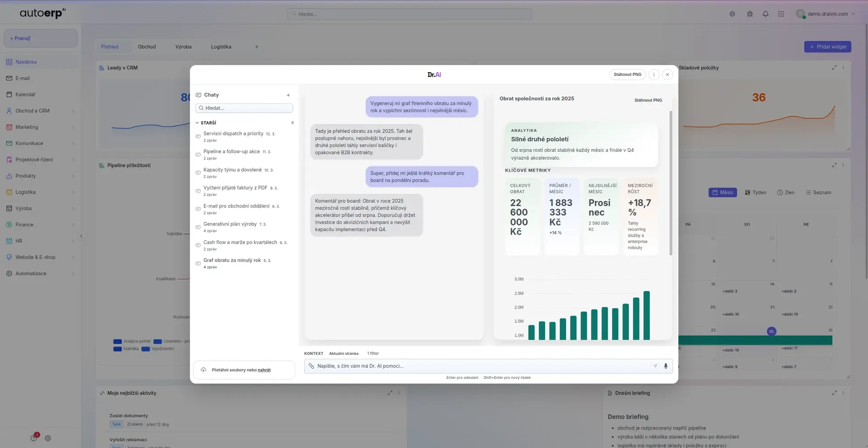Switch calendar to Týden view
868x448 pixels.
click(755, 192)
